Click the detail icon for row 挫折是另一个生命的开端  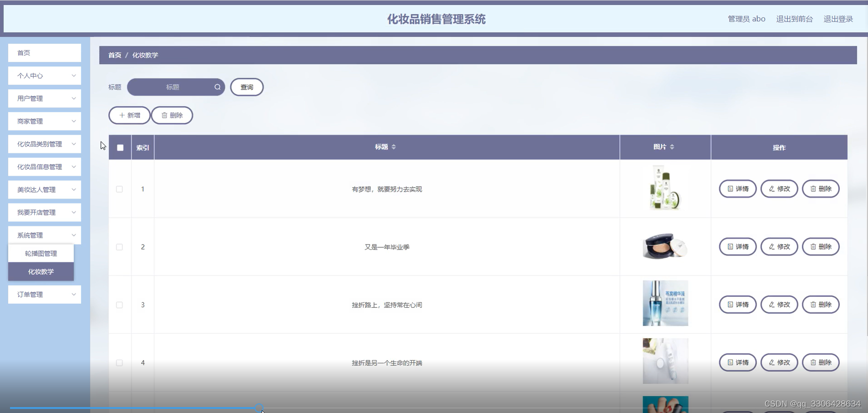[x=730, y=362]
